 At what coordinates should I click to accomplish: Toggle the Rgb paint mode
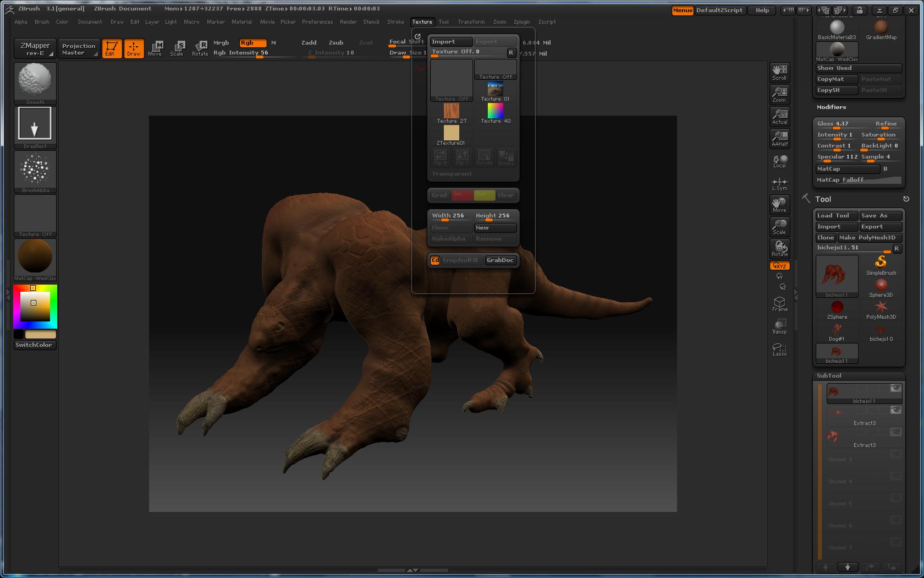pyautogui.click(x=252, y=42)
